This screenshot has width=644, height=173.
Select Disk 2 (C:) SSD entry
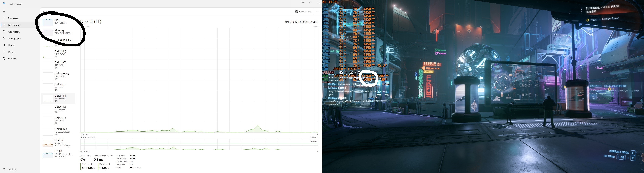pyautogui.click(x=58, y=65)
